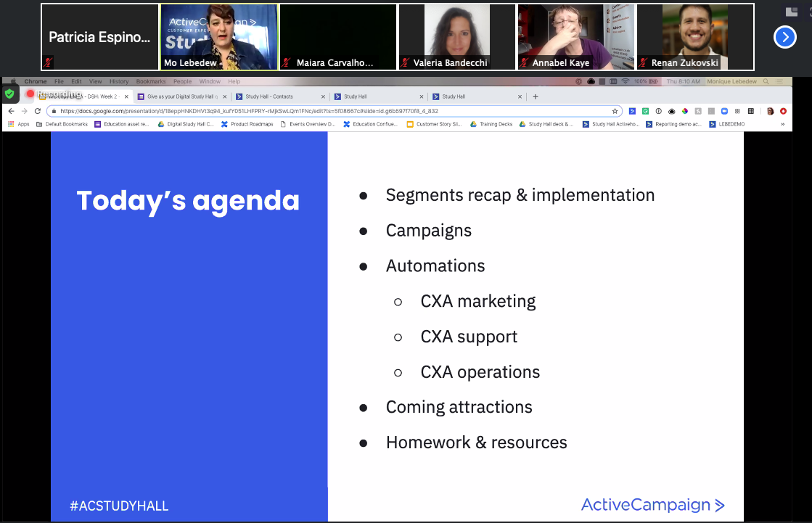
Task: Open the Training Decks bookmark
Action: pyautogui.click(x=491, y=124)
